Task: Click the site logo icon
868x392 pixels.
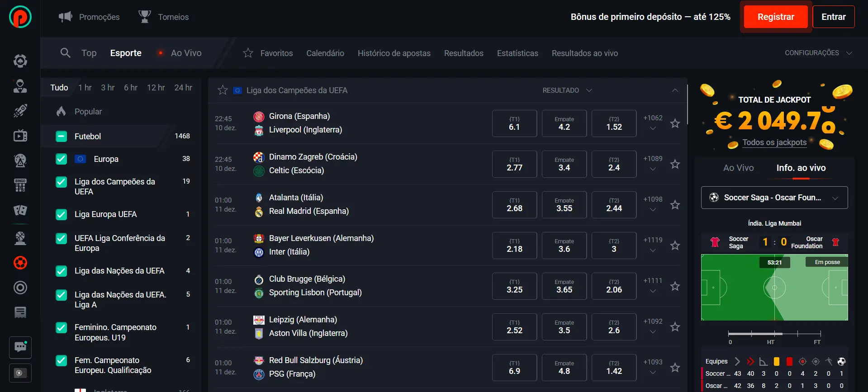Action: tap(20, 17)
